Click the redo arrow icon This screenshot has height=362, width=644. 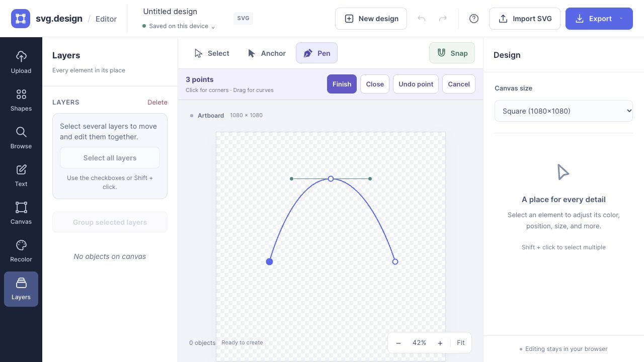(443, 19)
